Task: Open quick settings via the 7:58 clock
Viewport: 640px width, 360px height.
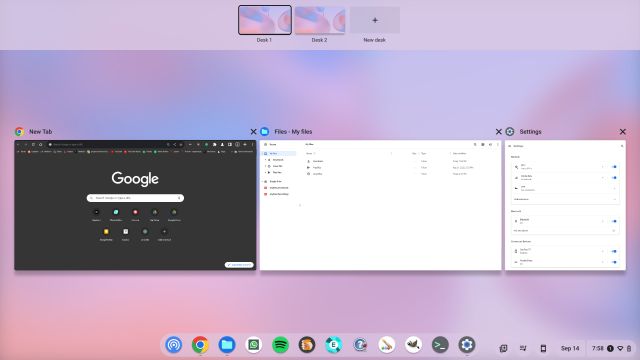Action: click(x=598, y=348)
